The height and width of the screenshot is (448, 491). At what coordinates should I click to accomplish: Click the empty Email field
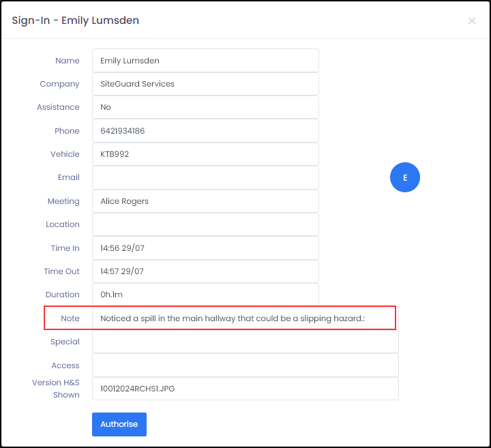205,177
